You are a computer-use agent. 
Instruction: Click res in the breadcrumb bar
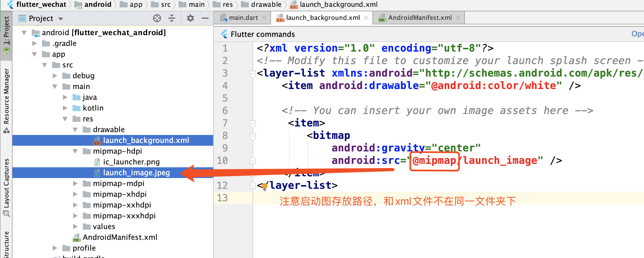228,5
